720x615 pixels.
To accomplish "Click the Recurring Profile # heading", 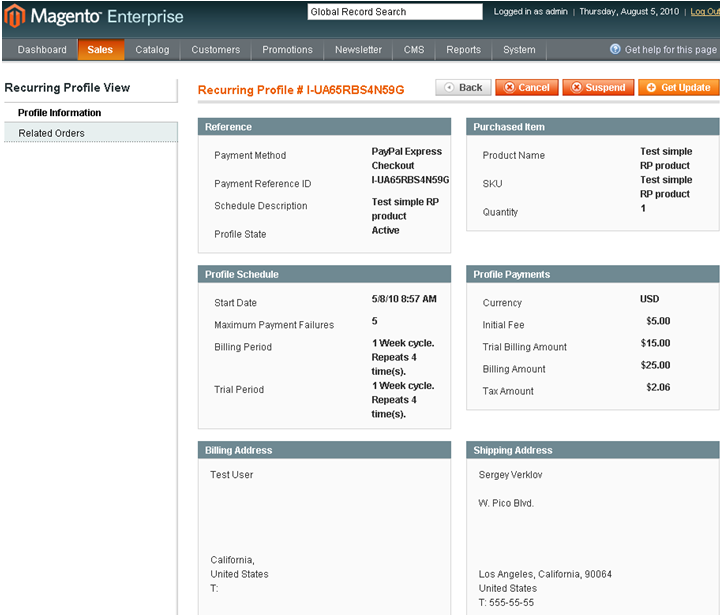I will coord(301,90).
